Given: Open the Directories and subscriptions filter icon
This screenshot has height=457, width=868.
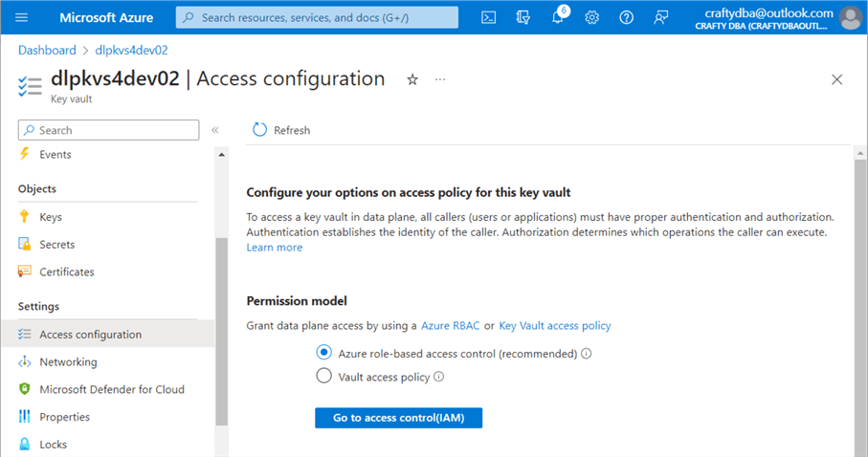Looking at the screenshot, I should pos(523,18).
